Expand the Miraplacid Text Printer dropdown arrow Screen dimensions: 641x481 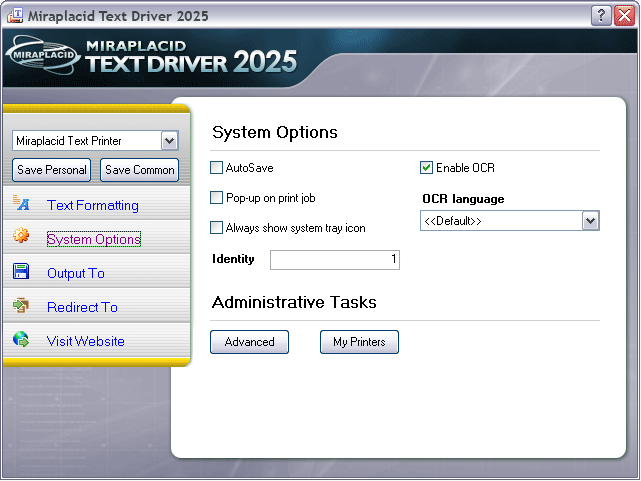click(x=170, y=141)
